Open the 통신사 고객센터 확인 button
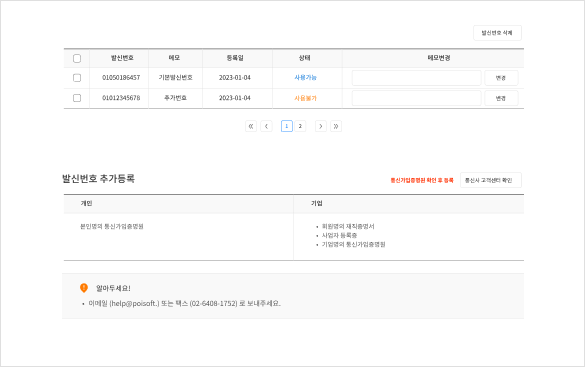This screenshot has width=585, height=367. (491, 180)
